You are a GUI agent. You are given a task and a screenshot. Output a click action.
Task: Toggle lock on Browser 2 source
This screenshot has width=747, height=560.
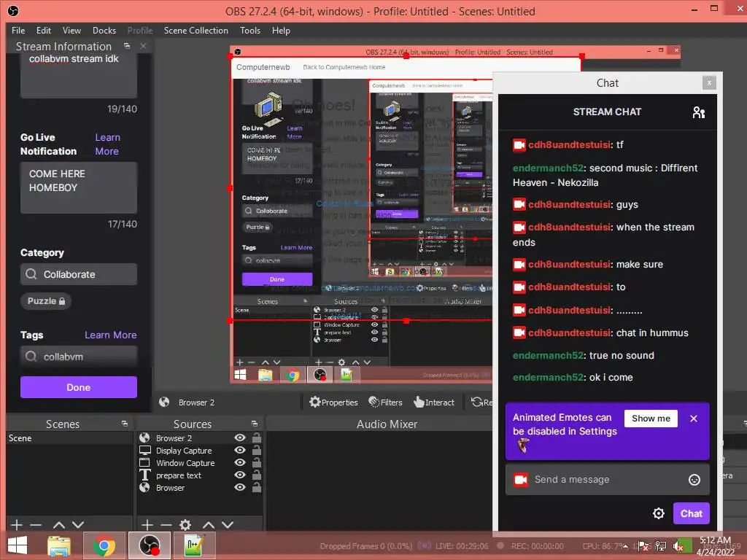point(256,437)
